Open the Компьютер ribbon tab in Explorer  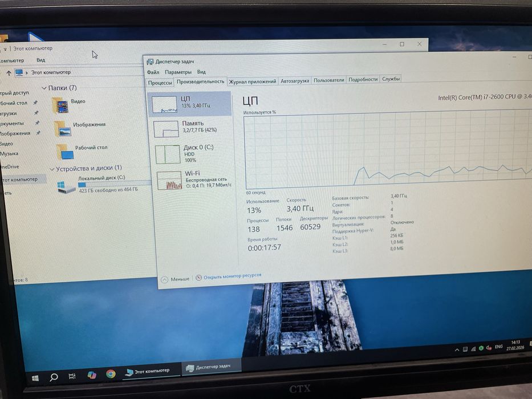coord(11,61)
